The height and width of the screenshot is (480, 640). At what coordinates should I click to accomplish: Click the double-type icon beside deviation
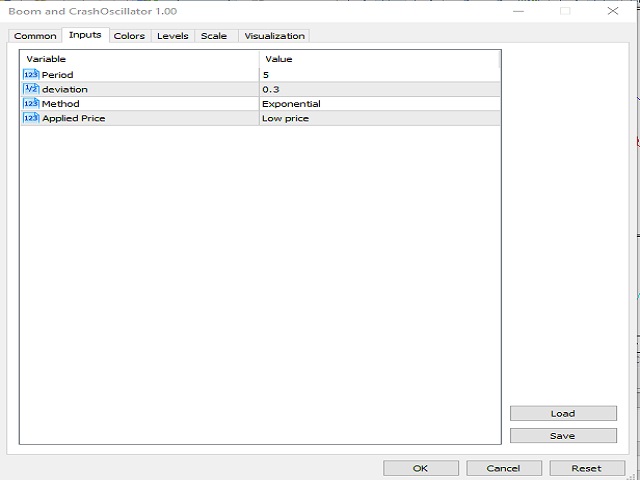pos(30,89)
